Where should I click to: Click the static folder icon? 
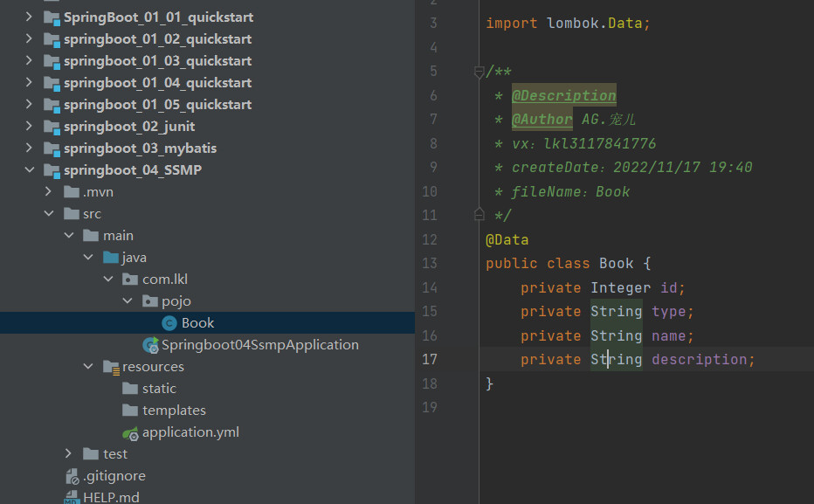pos(130,388)
